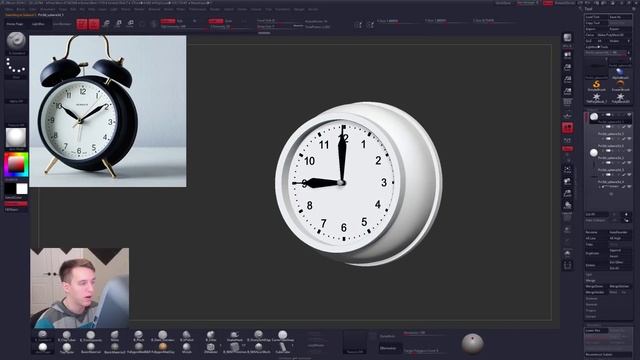
Task: Collapse the Tool palette header
Action: tap(589, 9)
